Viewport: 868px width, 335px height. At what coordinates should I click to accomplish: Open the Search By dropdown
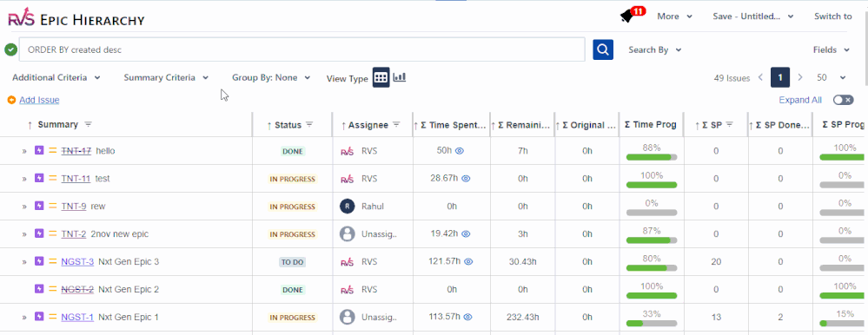click(x=655, y=49)
